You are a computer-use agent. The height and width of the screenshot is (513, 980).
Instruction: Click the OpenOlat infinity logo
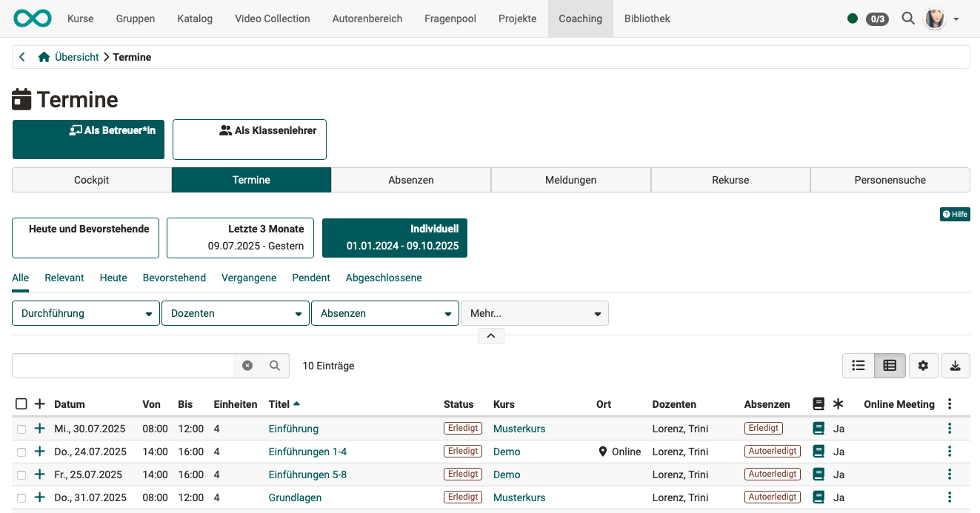point(32,18)
